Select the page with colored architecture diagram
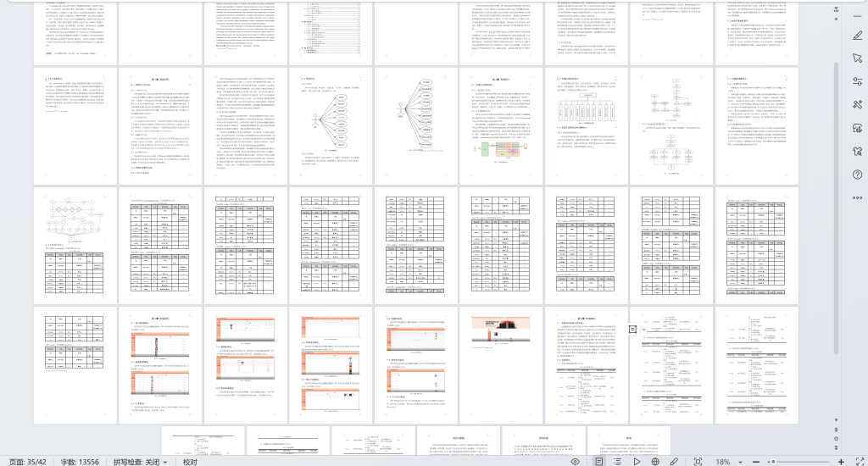 tap(501, 126)
